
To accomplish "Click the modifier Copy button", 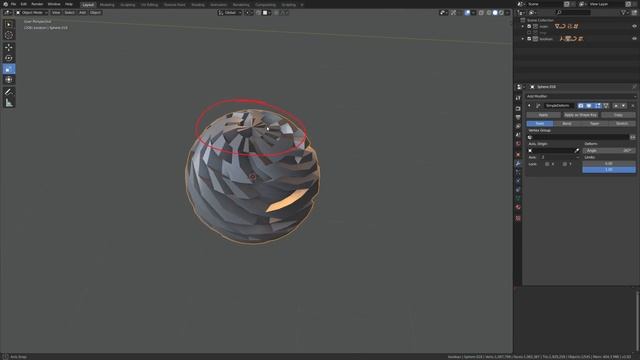I will 618,115.
